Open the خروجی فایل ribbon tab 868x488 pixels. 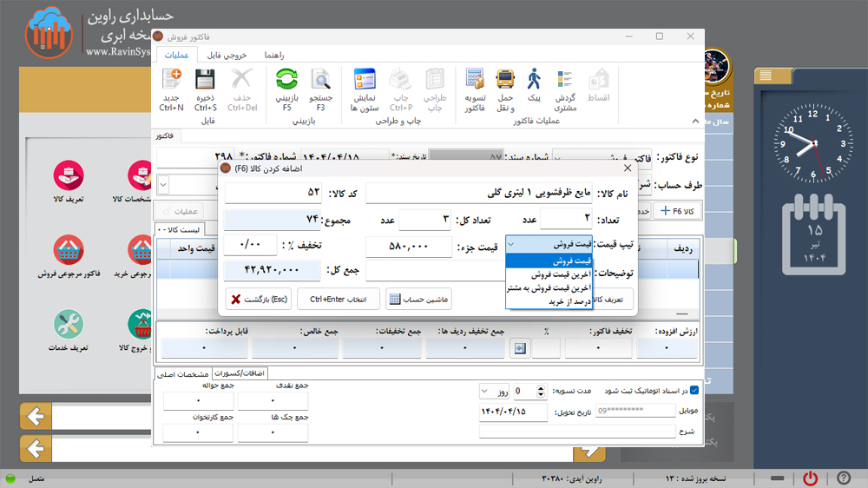226,56
